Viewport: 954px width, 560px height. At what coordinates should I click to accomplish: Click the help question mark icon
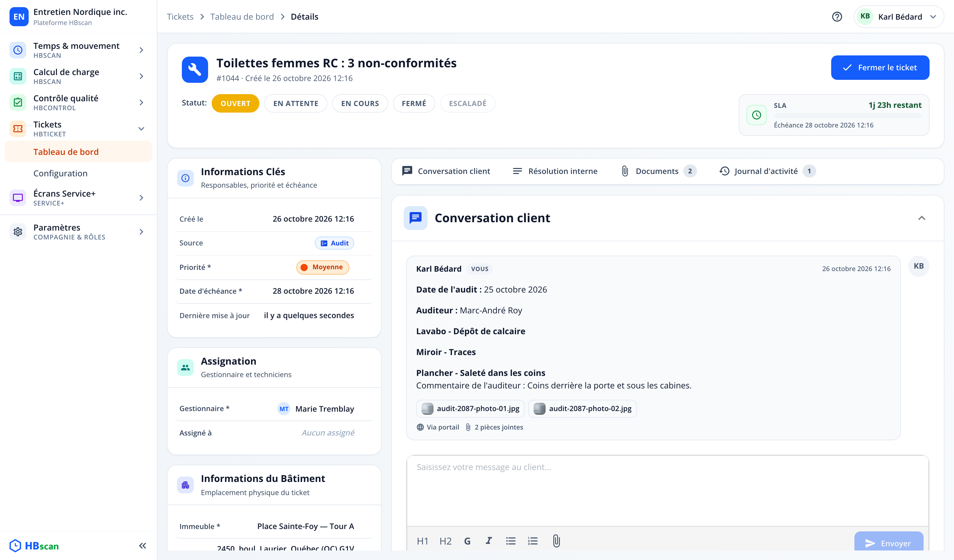(x=837, y=17)
